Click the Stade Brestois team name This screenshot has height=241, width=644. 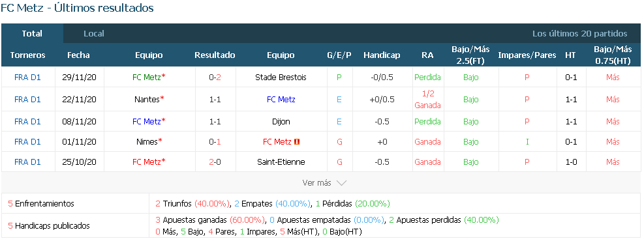point(281,77)
